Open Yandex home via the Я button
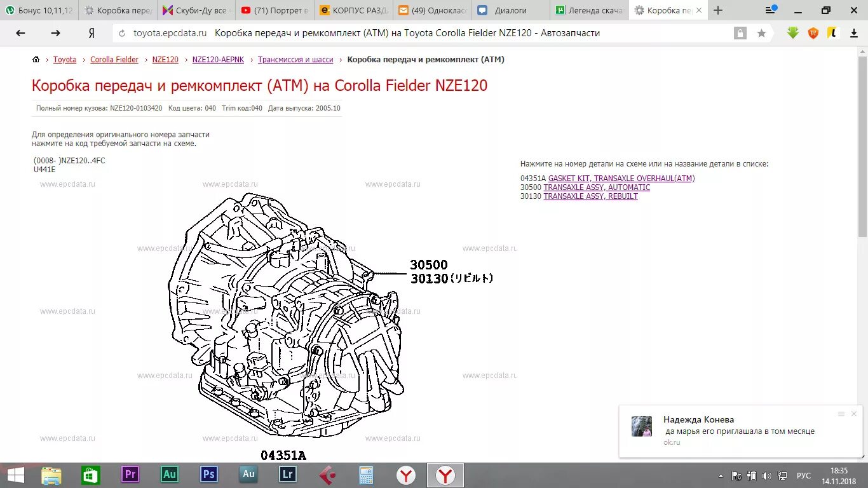Screen dimensions: 868x488 click(92, 33)
